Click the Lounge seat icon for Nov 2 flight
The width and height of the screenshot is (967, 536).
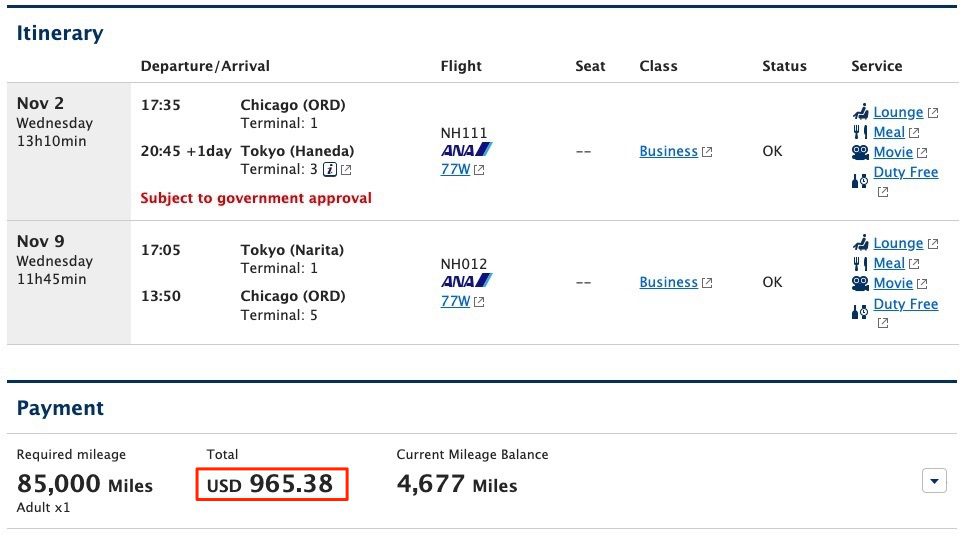tap(860, 111)
